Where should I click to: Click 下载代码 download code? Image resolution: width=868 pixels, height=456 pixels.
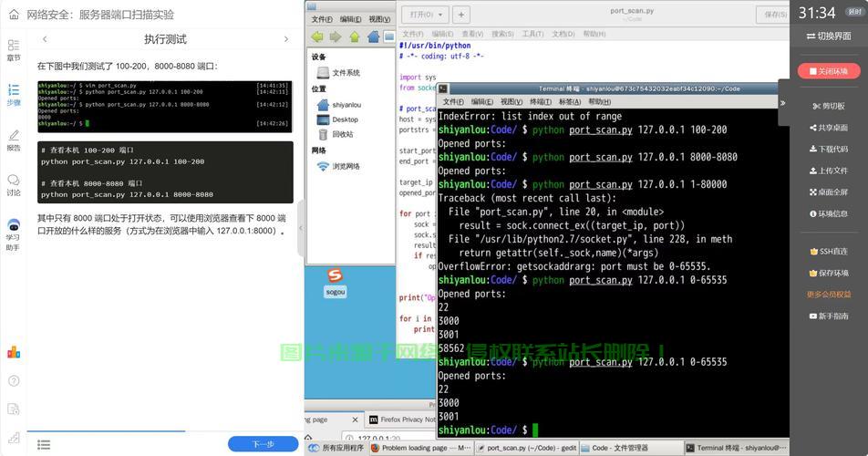829,149
